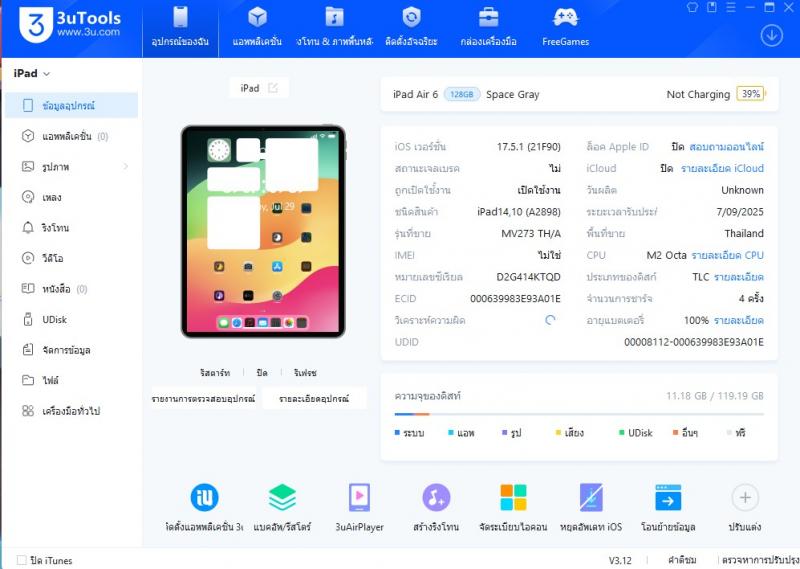Open the FreeGames tab
The height and width of the screenshot is (569, 800).
coord(565,28)
